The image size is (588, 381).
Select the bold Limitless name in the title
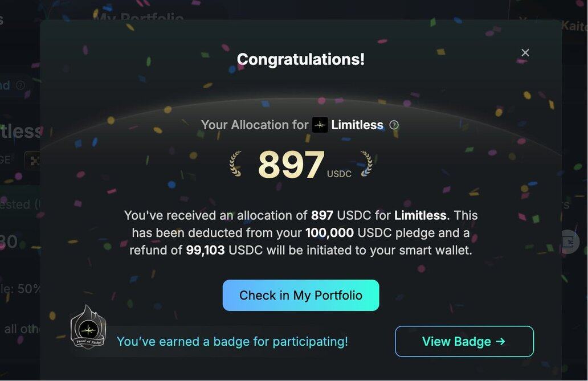pos(357,125)
